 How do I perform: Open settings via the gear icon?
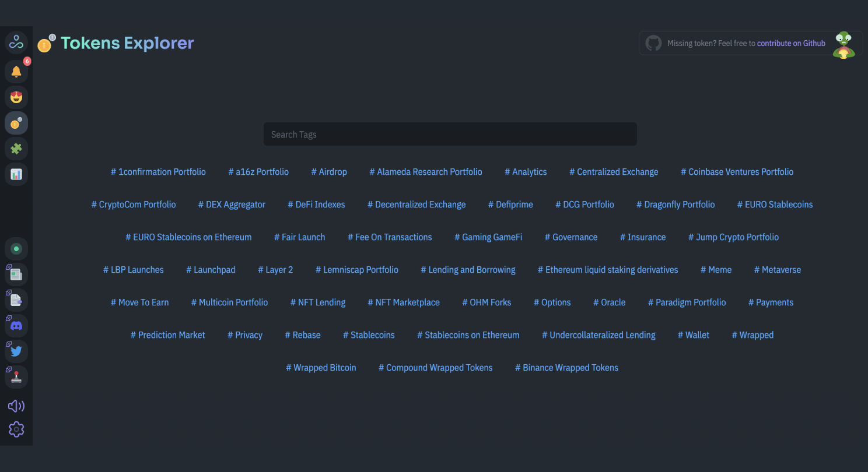click(16, 429)
